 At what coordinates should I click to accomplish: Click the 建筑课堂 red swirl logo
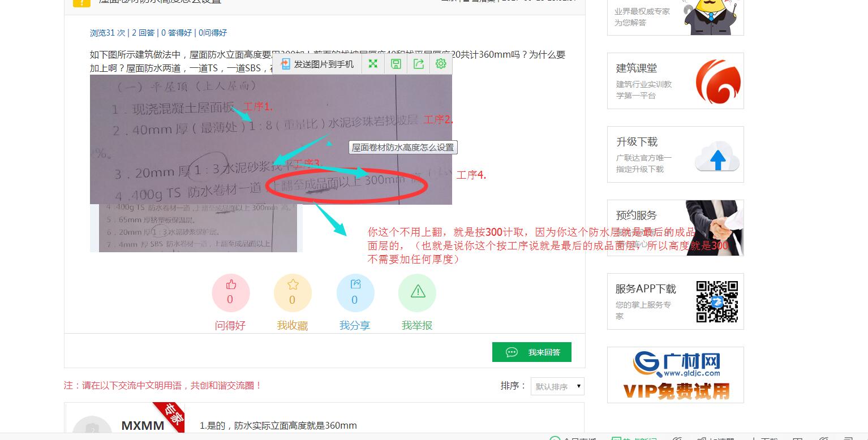(718, 81)
